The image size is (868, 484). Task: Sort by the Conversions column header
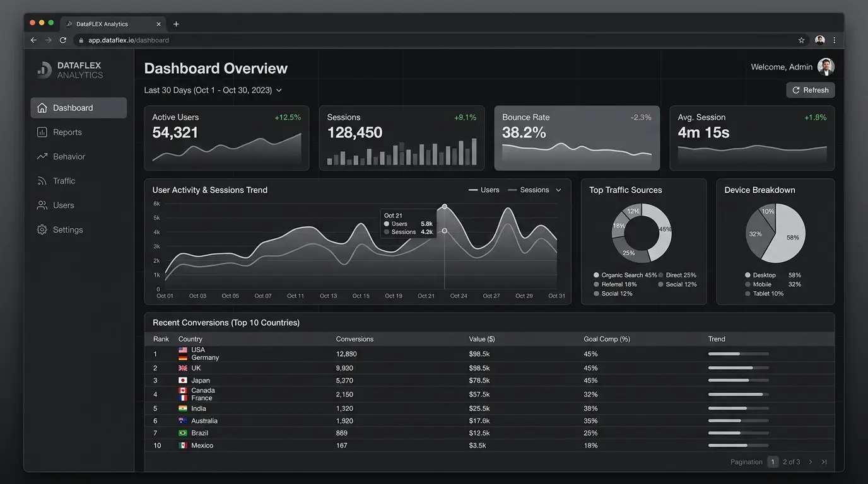tap(355, 339)
